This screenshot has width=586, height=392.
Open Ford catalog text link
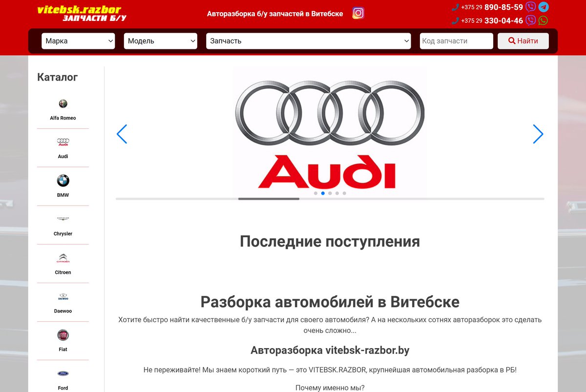63,388
